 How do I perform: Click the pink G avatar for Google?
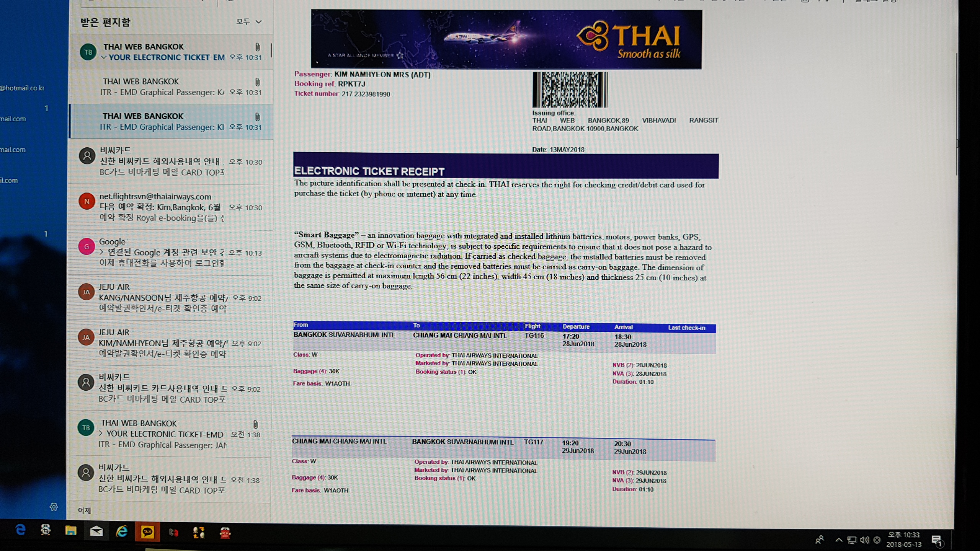click(87, 246)
